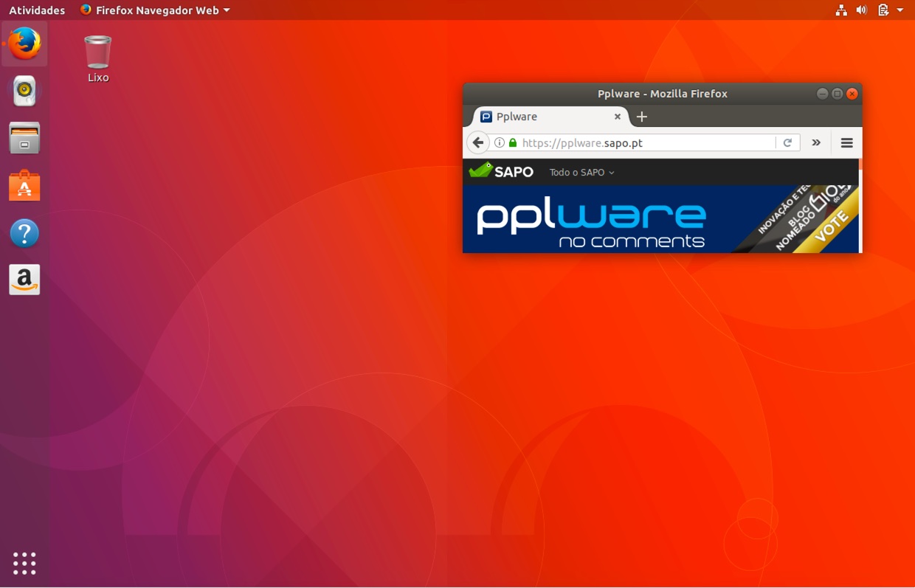Click the SAPO logo on the webpage
The height and width of the screenshot is (588, 915).
click(501, 171)
